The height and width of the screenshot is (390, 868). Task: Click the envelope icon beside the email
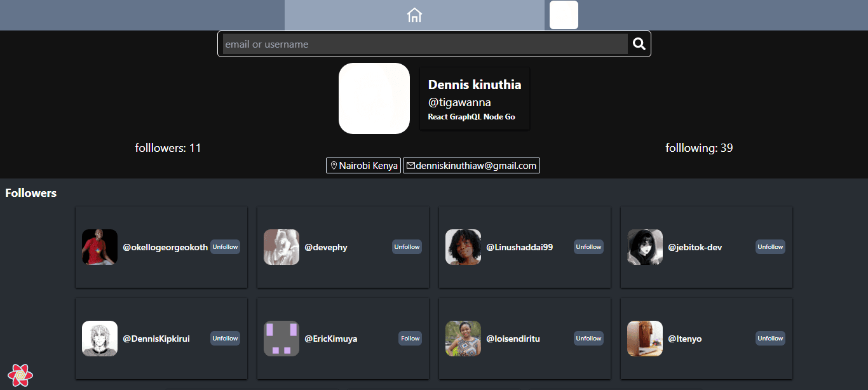(410, 166)
